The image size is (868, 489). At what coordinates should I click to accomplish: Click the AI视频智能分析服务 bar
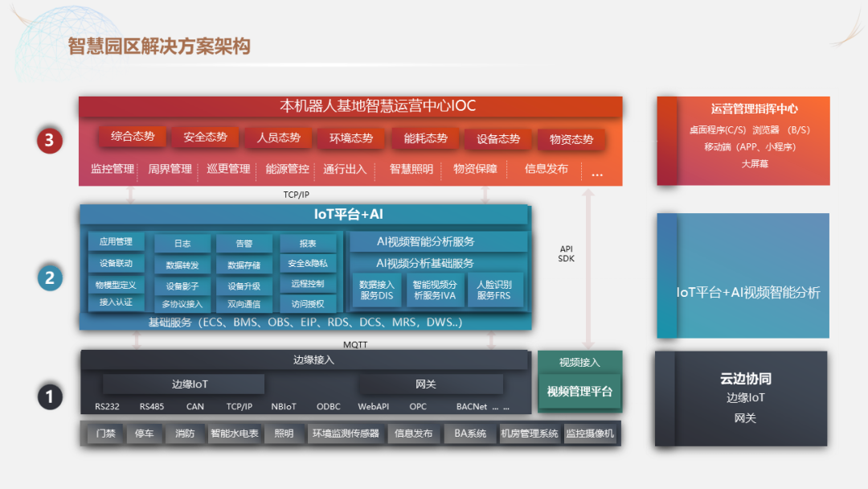(x=437, y=241)
